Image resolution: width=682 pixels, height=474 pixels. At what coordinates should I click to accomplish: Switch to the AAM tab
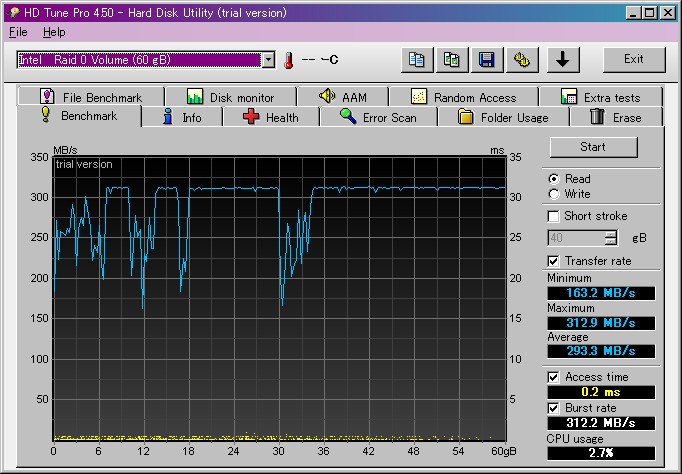click(x=343, y=97)
